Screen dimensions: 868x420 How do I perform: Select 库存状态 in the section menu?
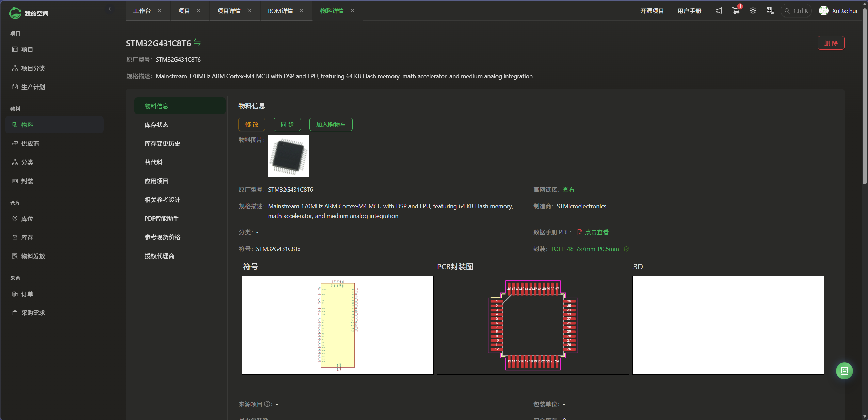[157, 125]
